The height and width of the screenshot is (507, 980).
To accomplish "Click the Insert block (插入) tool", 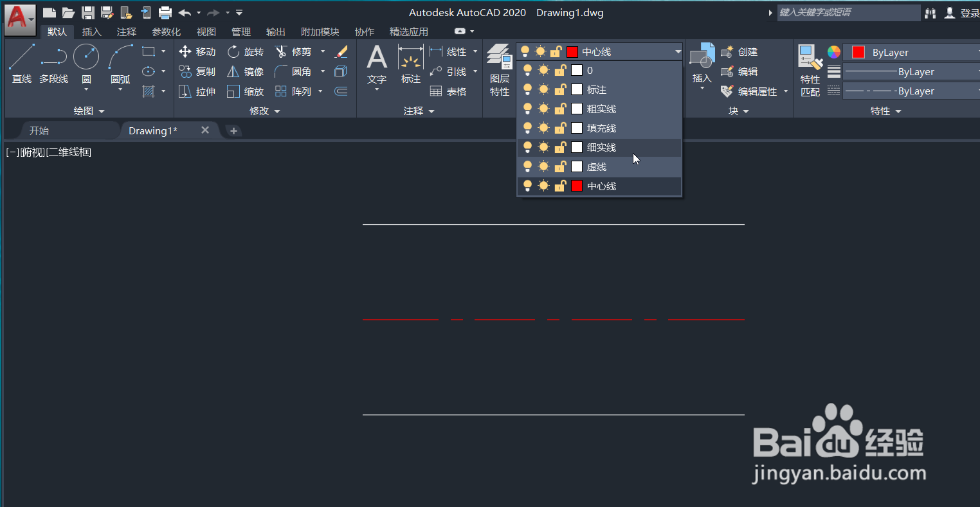I will pyautogui.click(x=702, y=64).
